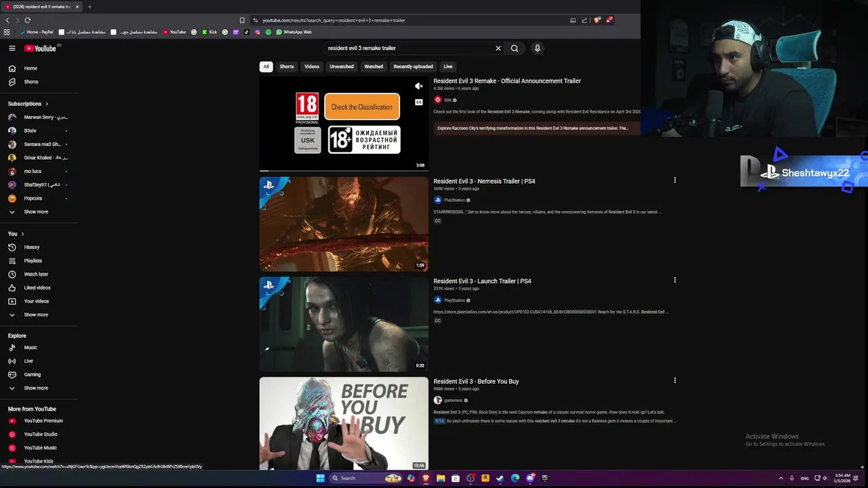Open Resident Evil 3 Nemesis Trailer title

coord(484,181)
